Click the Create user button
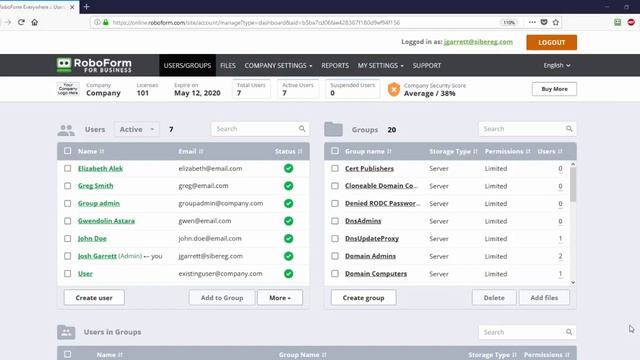The image size is (640, 360). (94, 298)
